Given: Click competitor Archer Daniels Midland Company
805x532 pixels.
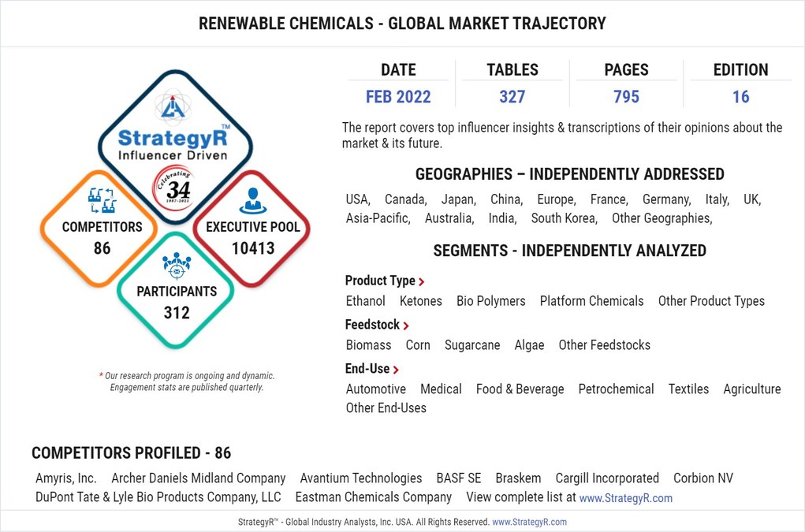Looking at the screenshot, I should tap(198, 478).
